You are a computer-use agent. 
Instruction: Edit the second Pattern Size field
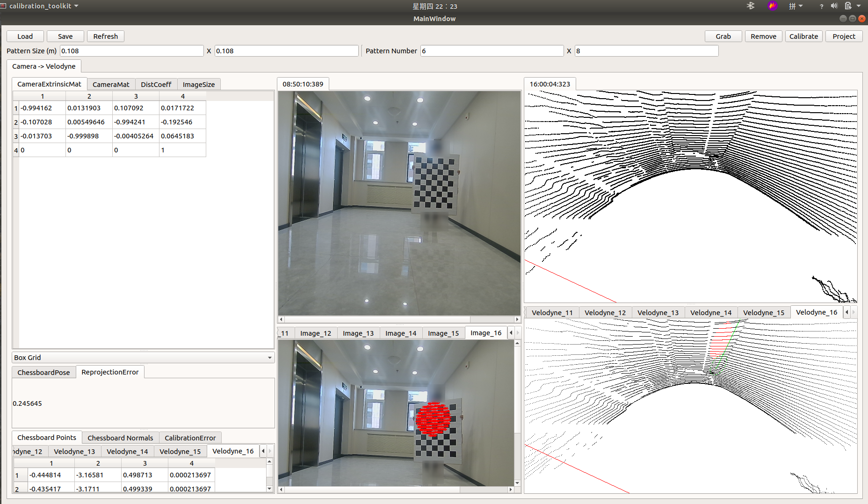coord(286,51)
